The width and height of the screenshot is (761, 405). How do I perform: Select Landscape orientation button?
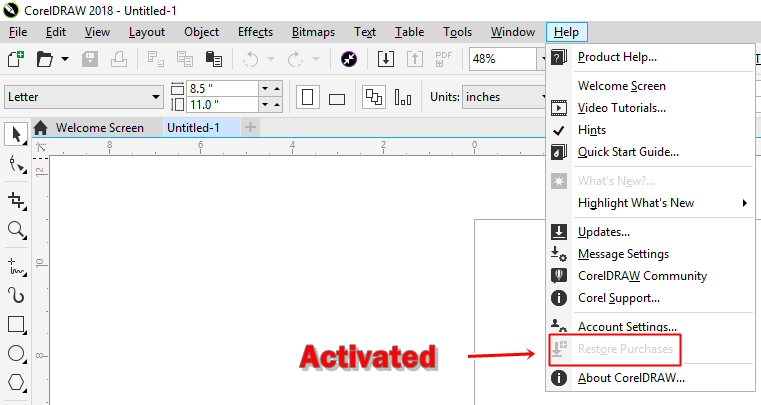click(337, 98)
